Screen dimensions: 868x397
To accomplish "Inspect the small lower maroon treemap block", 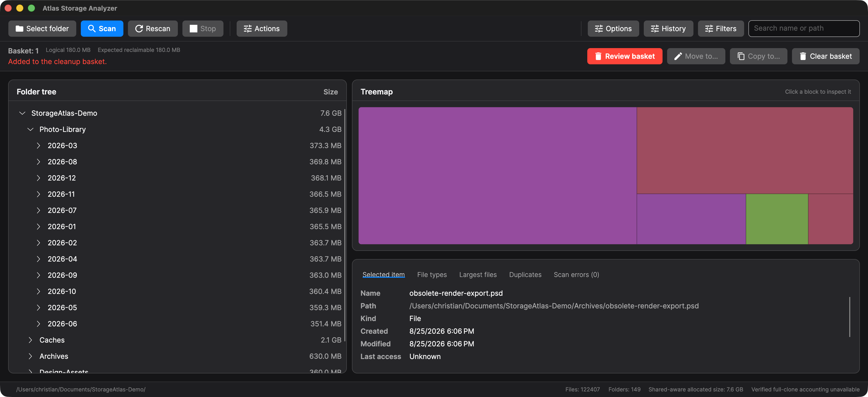I will pos(831,219).
